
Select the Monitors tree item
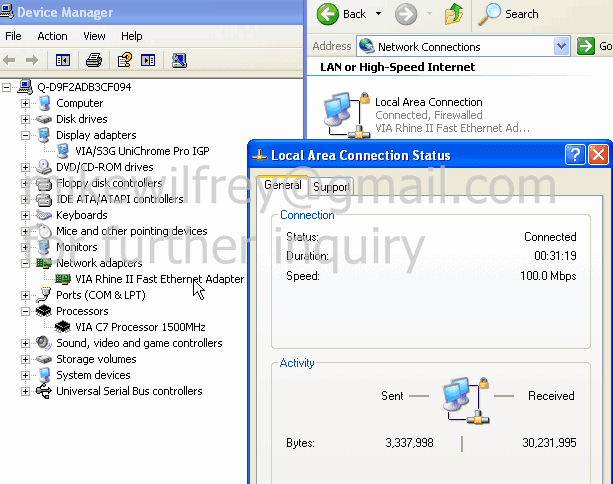77,247
